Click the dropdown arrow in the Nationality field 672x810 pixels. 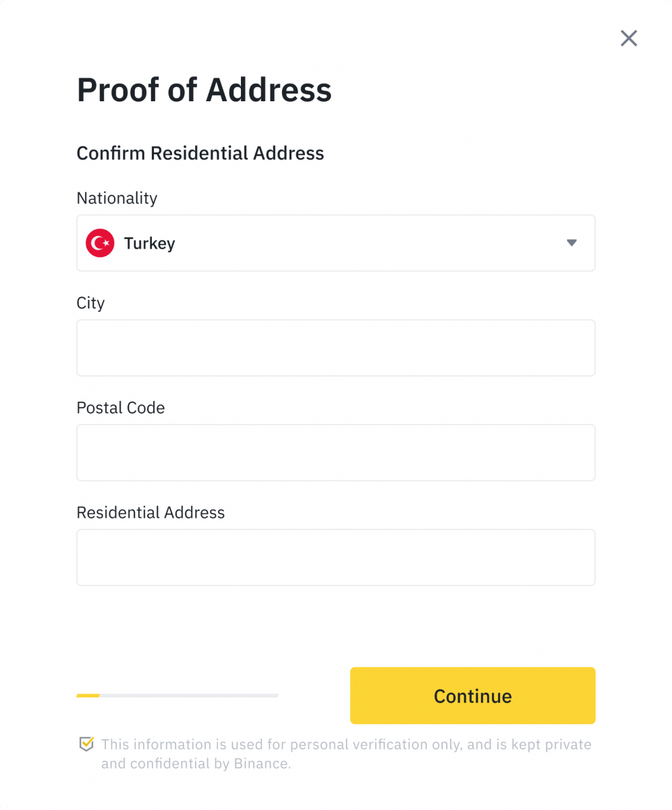[x=571, y=243]
